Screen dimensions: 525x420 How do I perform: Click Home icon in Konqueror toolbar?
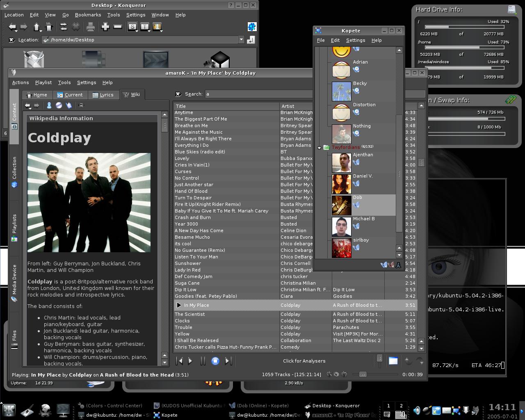tap(49, 27)
